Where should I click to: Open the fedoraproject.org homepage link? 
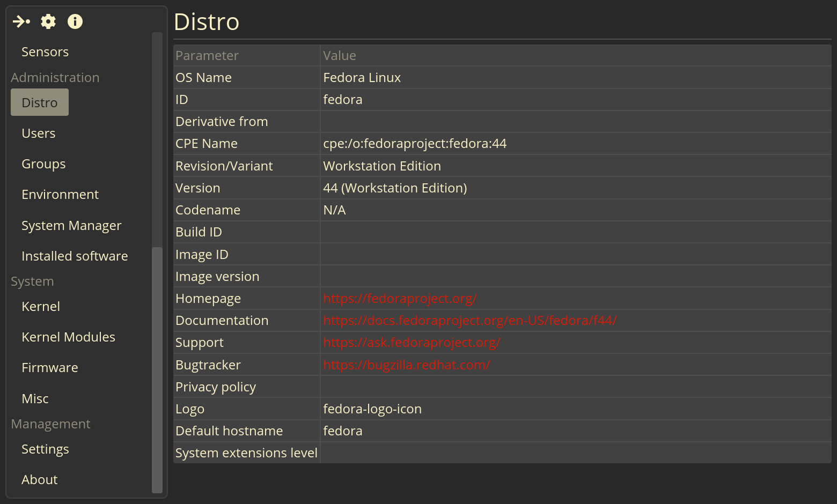400,299
